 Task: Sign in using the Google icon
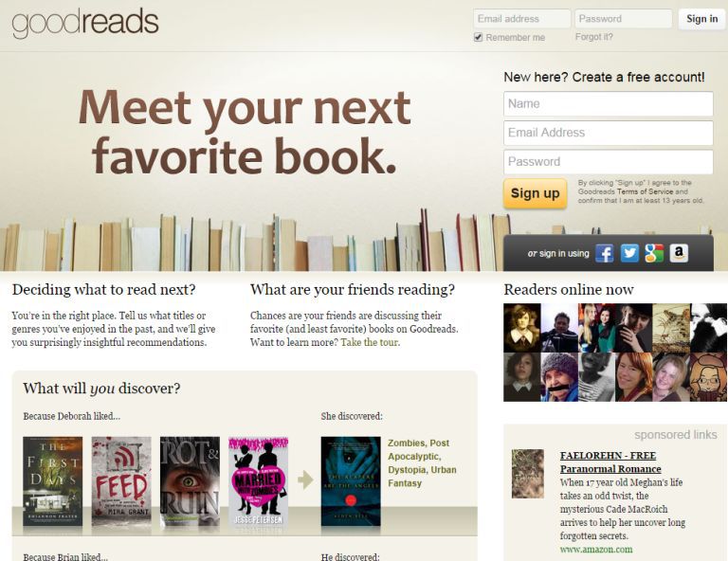[654, 253]
